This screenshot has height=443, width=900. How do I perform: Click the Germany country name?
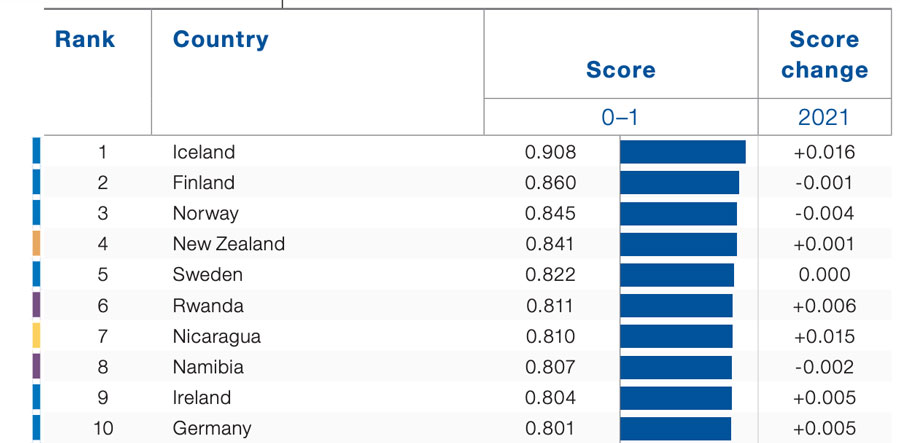point(211,428)
